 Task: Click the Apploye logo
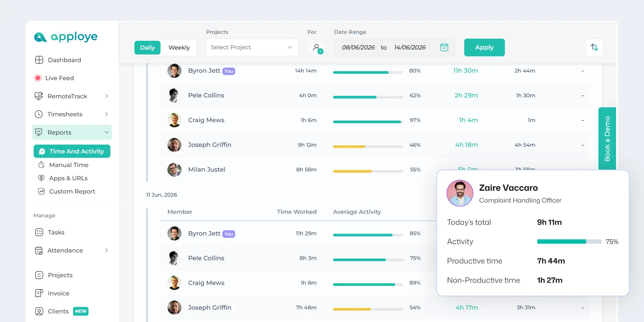[x=65, y=37]
